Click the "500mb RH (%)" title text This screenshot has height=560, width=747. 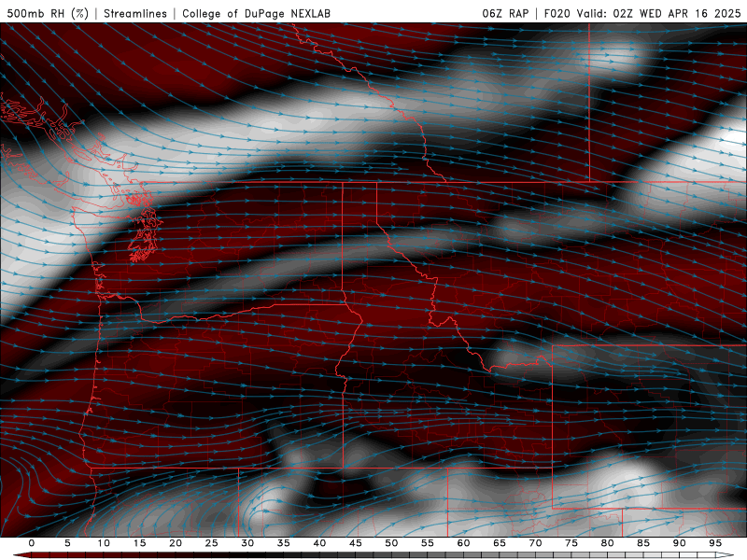coord(48,13)
